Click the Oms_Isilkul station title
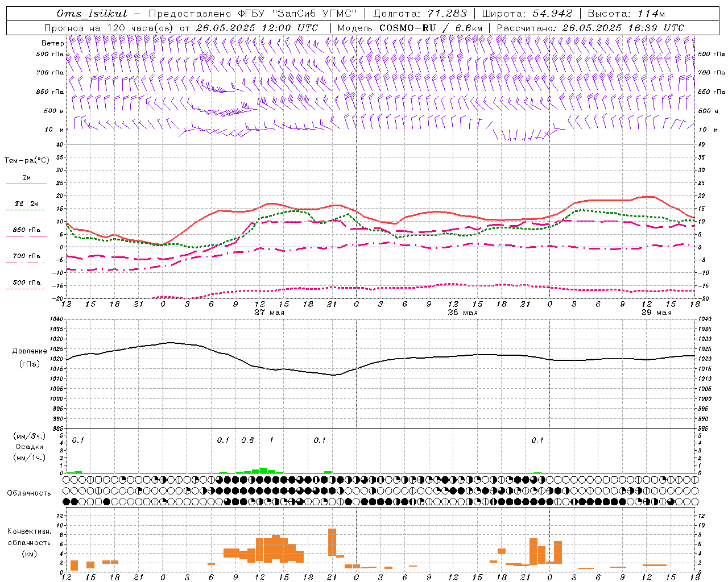 (x=92, y=14)
